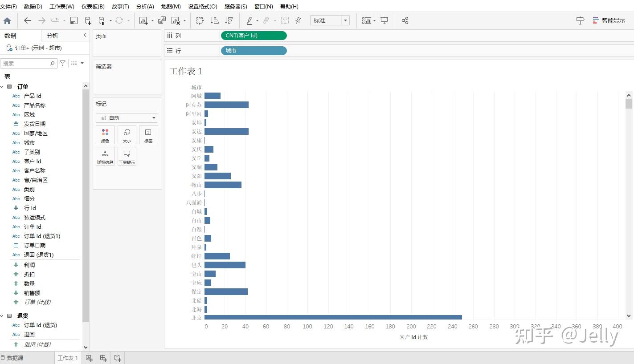Toggle the fix axes pin icon
Screen dimensions: 634x364
point(299,20)
